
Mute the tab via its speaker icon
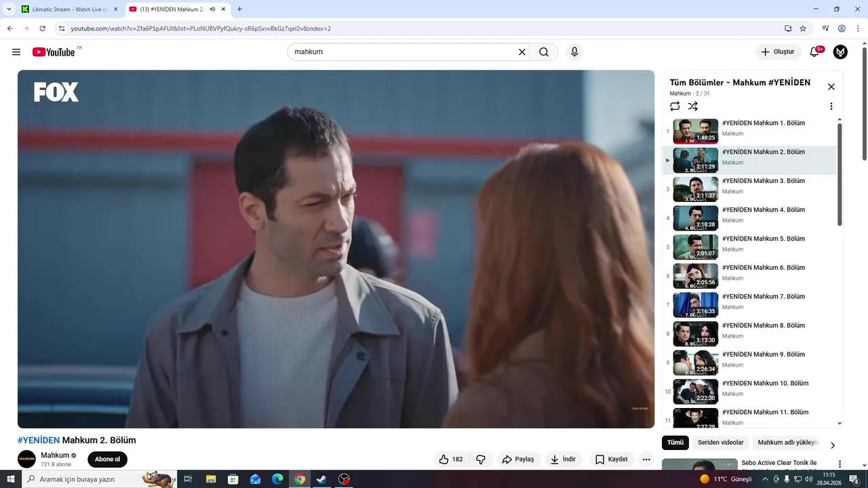coord(212,9)
